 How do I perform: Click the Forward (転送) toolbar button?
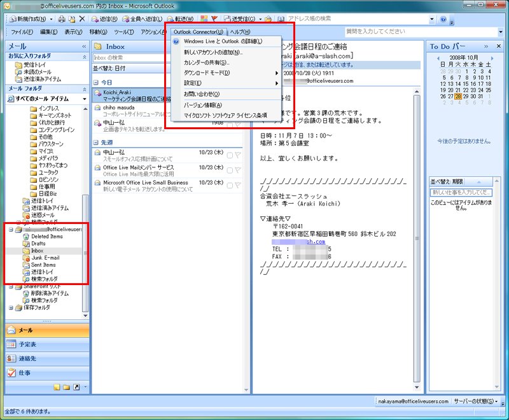coord(180,19)
